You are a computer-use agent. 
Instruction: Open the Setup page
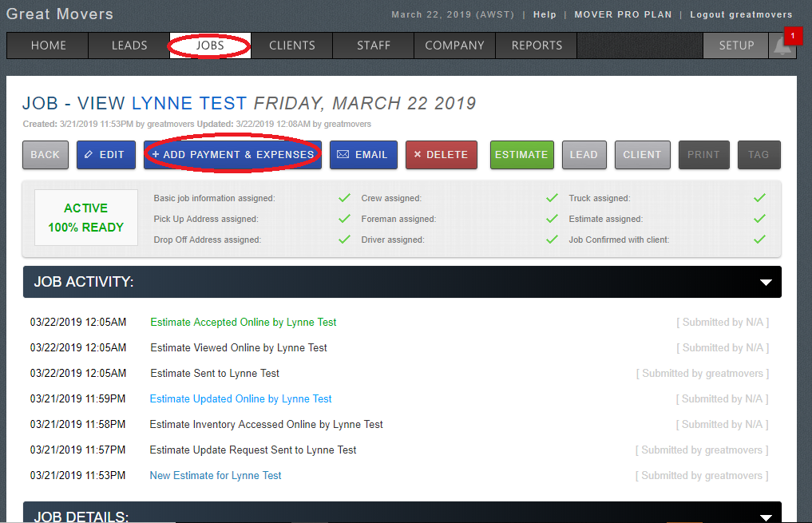click(x=736, y=46)
